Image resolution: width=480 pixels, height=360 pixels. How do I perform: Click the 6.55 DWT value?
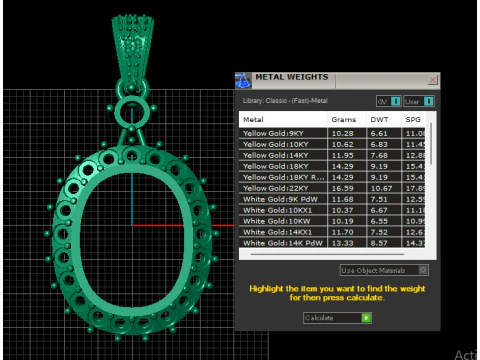[x=379, y=221]
